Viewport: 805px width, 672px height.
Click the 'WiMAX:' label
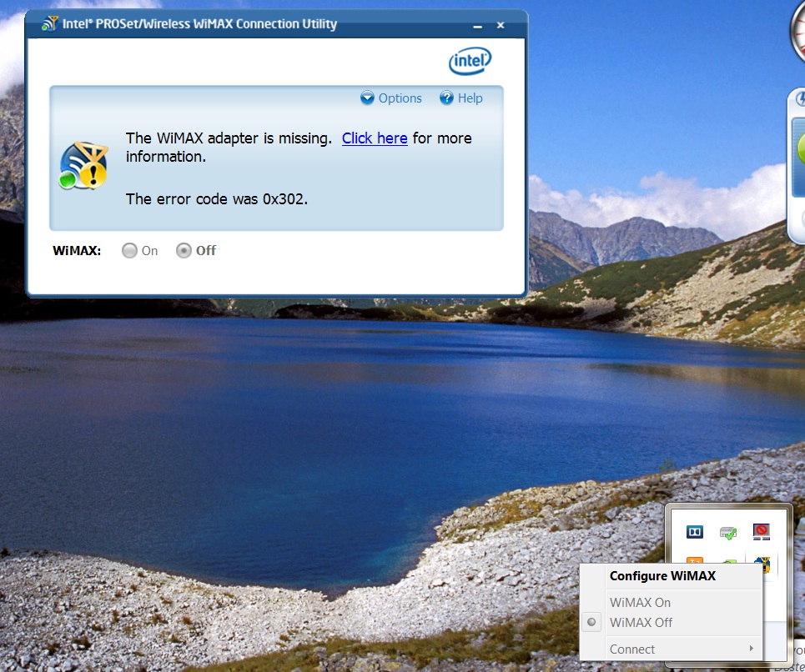(x=77, y=251)
